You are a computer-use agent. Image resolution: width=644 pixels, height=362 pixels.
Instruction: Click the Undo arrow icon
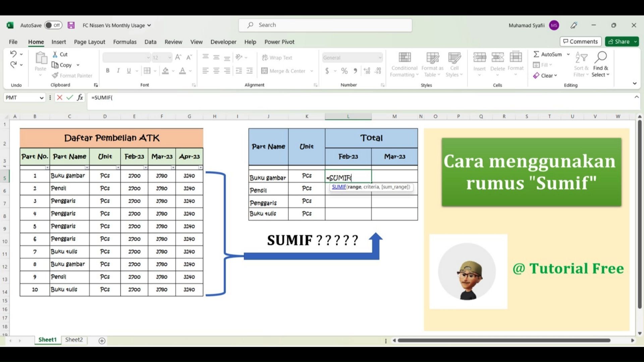click(13, 54)
